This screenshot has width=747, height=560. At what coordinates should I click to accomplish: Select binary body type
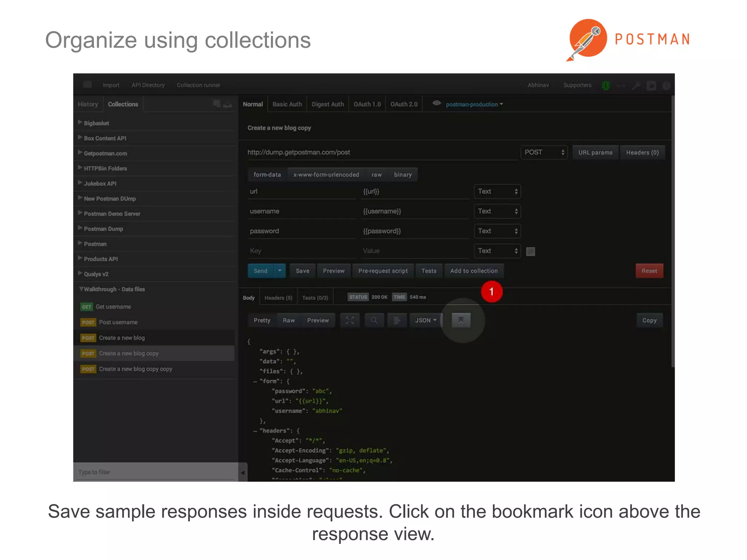[x=403, y=175]
